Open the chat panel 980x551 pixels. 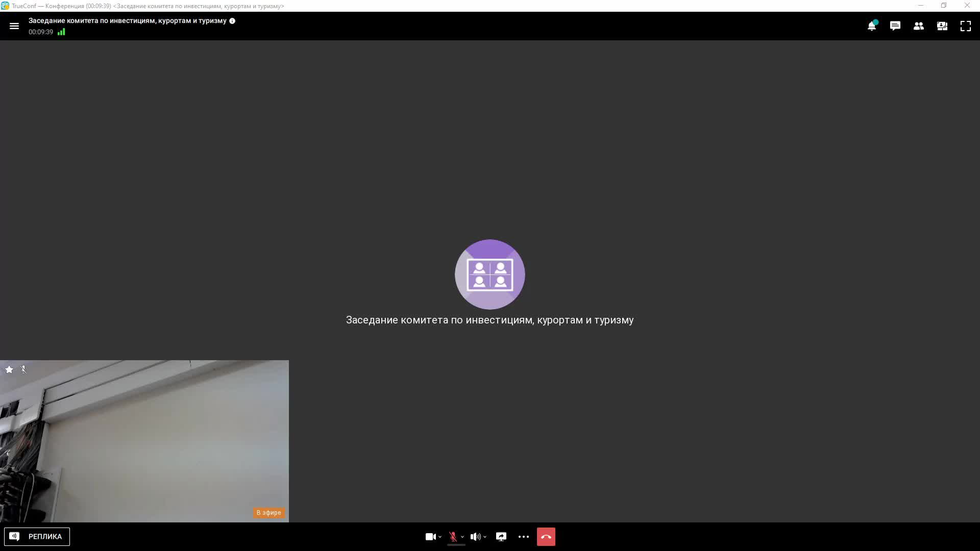pos(895,26)
